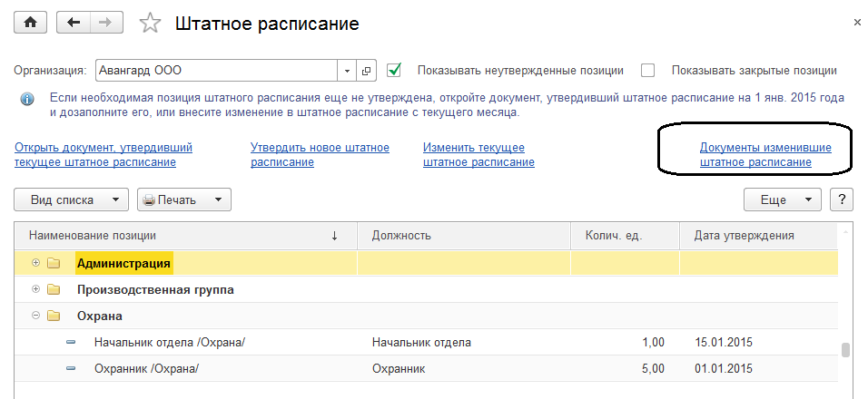Expand the Администрация group
Viewport: 868px width, 399px height.
click(x=36, y=263)
